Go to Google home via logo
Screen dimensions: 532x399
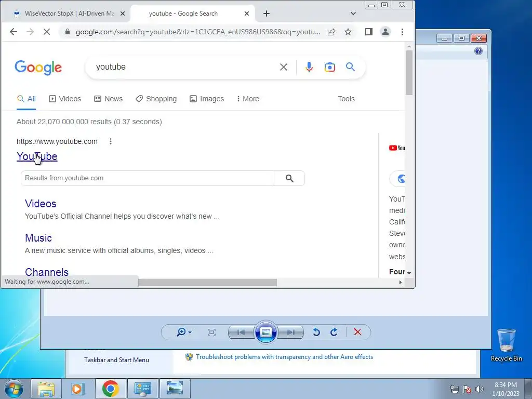(x=38, y=67)
